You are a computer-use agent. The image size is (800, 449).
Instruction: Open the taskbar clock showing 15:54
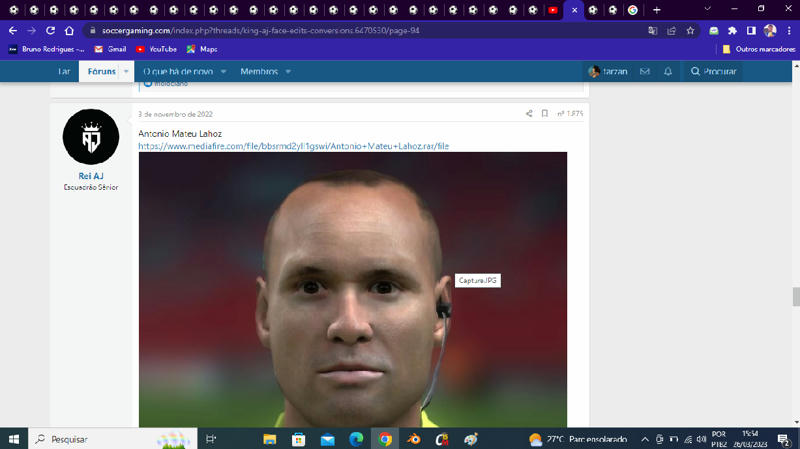pyautogui.click(x=750, y=439)
